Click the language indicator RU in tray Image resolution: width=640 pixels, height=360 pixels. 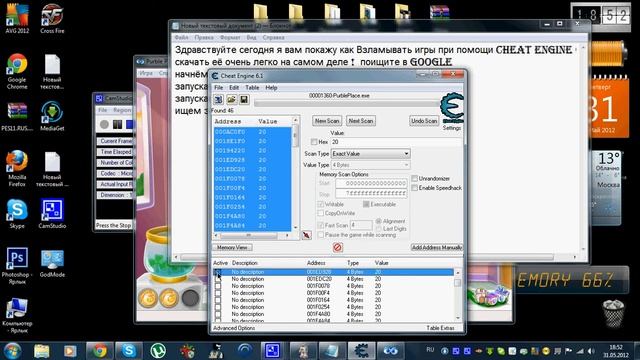pos(430,350)
